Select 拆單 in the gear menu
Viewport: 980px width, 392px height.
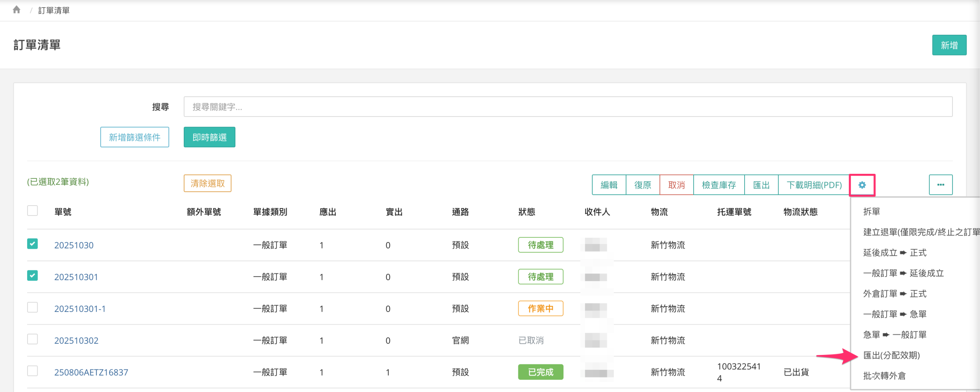pyautogui.click(x=871, y=212)
